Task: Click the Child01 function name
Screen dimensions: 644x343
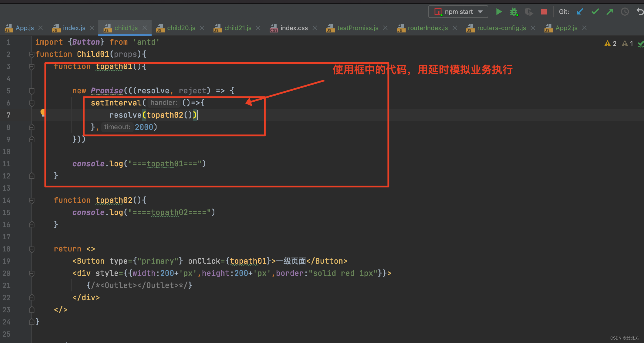Action: tap(93, 54)
